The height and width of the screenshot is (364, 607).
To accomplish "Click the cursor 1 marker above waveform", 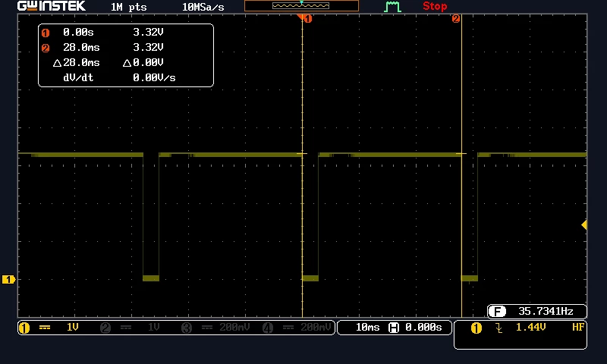I will click(307, 18).
